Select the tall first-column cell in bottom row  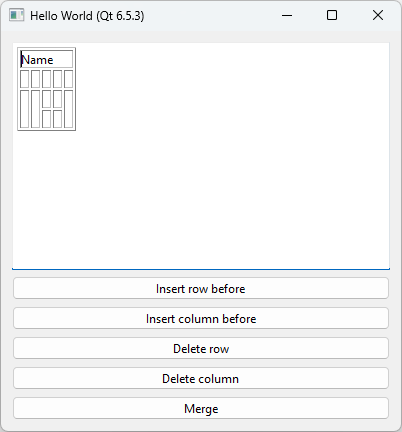25,109
